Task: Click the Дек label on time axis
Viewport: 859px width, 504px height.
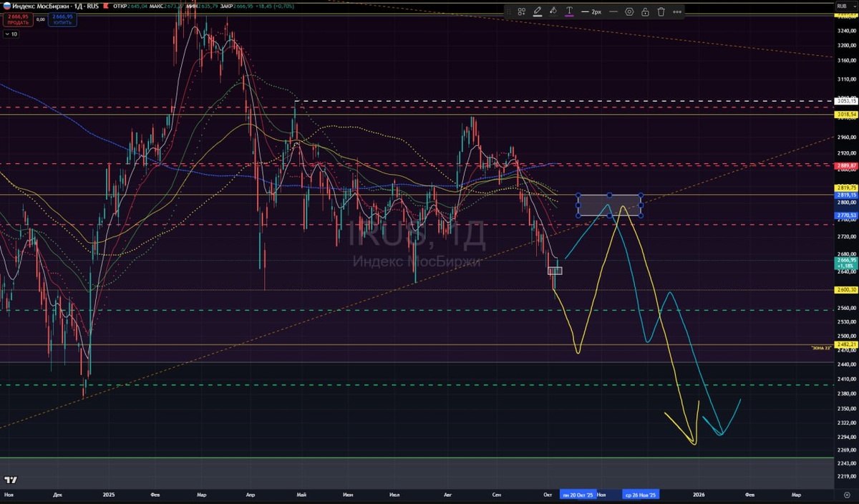Action: click(x=59, y=494)
